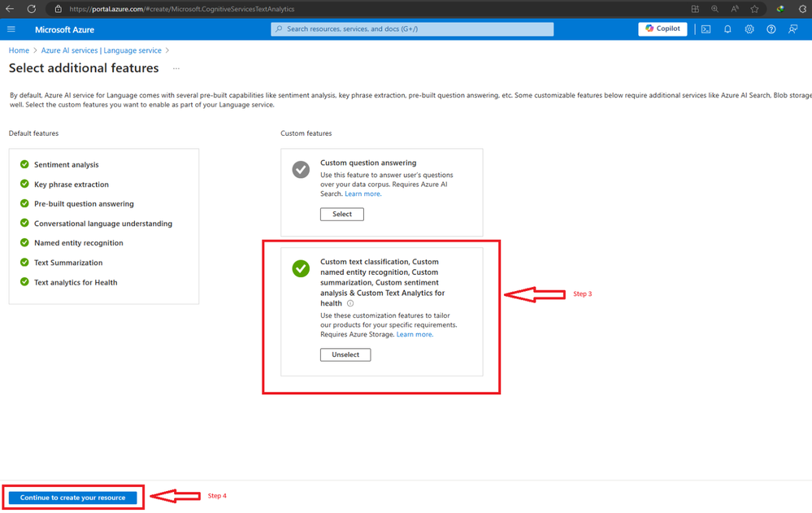
Task: Click the zoom magnifier icon in address bar
Action: (714, 9)
